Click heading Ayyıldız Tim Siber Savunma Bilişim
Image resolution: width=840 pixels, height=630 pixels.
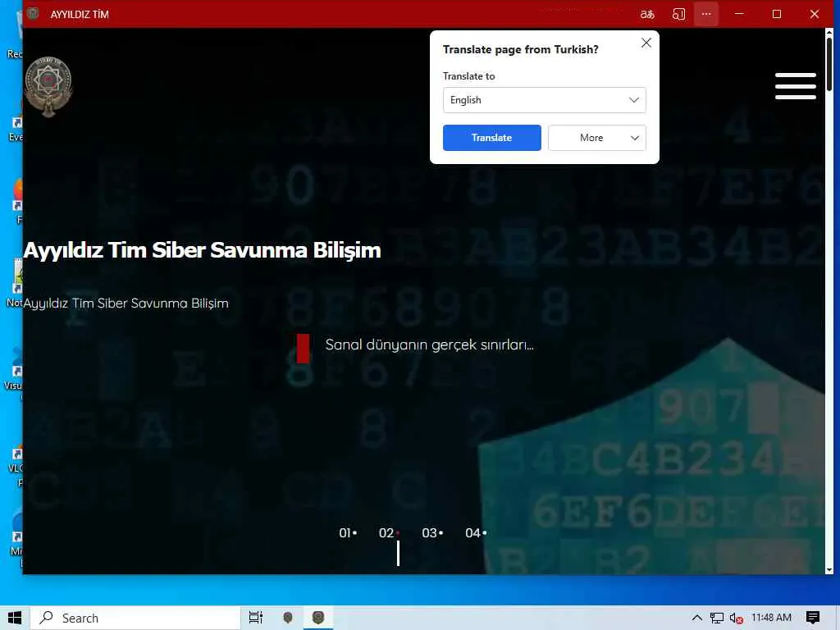click(202, 250)
